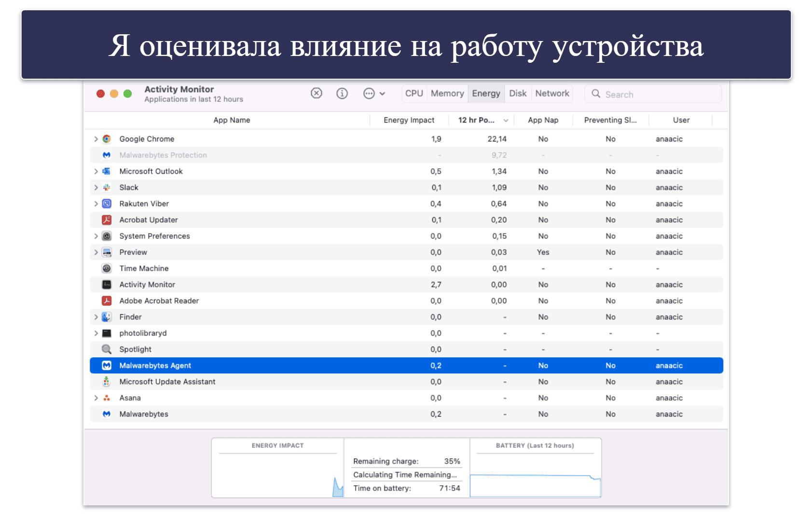Select the Energy tab
Viewport: 812px width, 517px height.
[x=486, y=94]
